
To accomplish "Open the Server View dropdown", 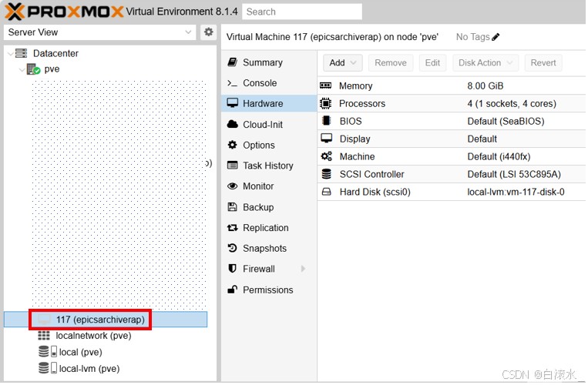I will (99, 32).
